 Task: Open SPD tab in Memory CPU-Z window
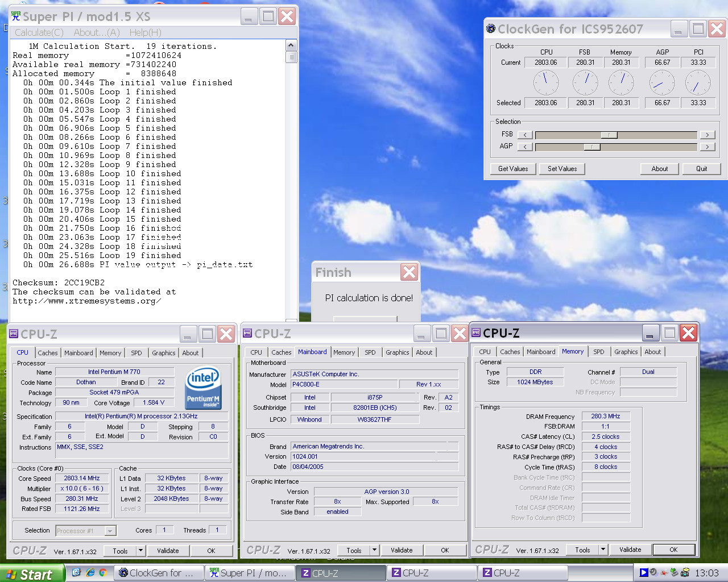(x=599, y=352)
